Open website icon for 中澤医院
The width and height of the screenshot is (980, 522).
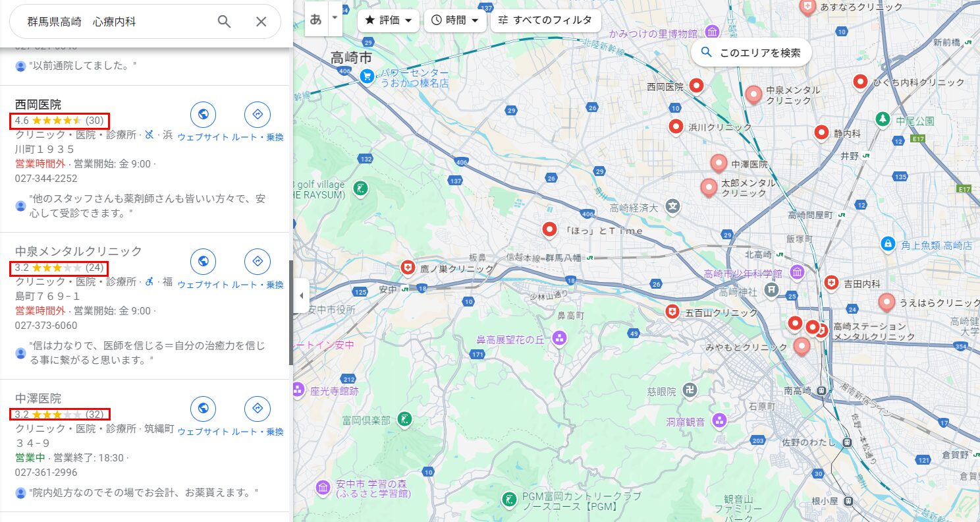tap(203, 409)
